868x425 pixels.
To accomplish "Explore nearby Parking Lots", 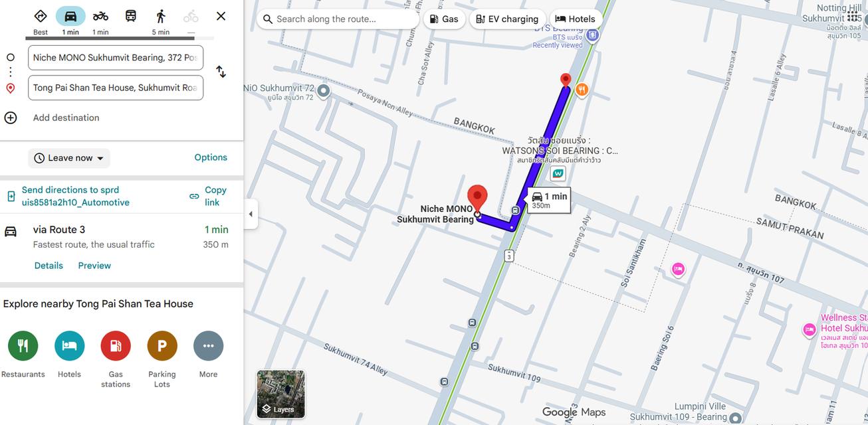I will point(162,346).
